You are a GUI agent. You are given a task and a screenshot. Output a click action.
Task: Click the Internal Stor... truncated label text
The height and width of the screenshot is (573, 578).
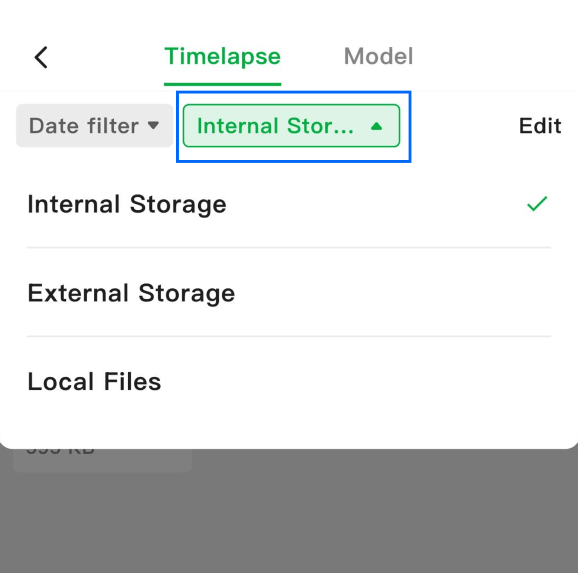point(275,126)
